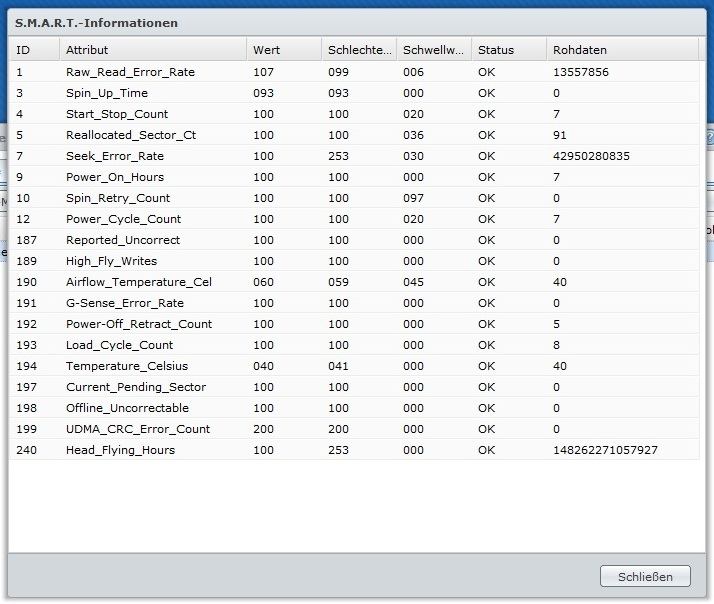Click Wert 040 in Temperature_Celsius row
714x604 pixels.
point(264,365)
